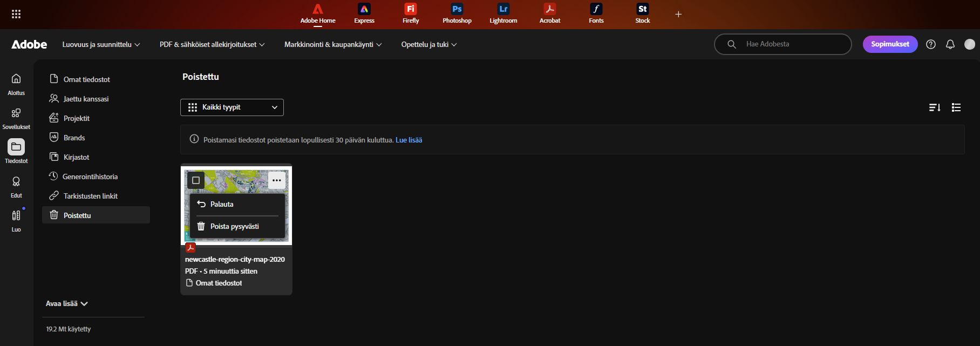Click the three-dots menu on file card

pos(277,180)
